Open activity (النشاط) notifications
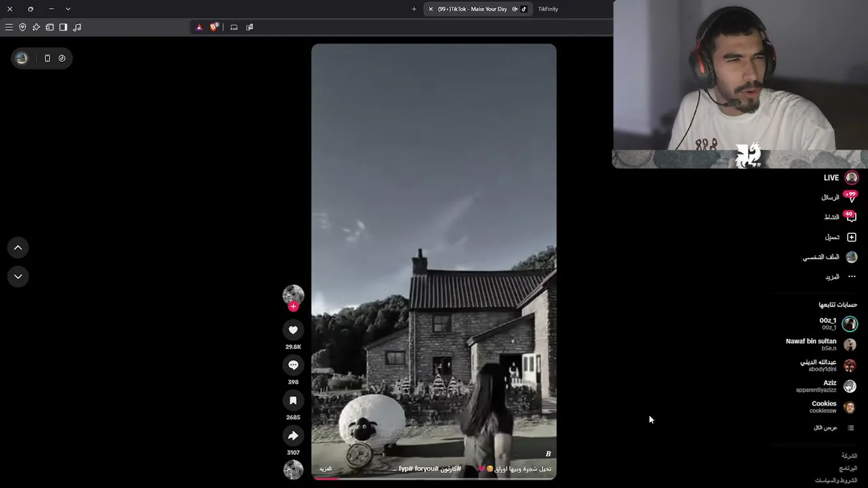Image resolution: width=868 pixels, height=488 pixels. click(x=840, y=217)
